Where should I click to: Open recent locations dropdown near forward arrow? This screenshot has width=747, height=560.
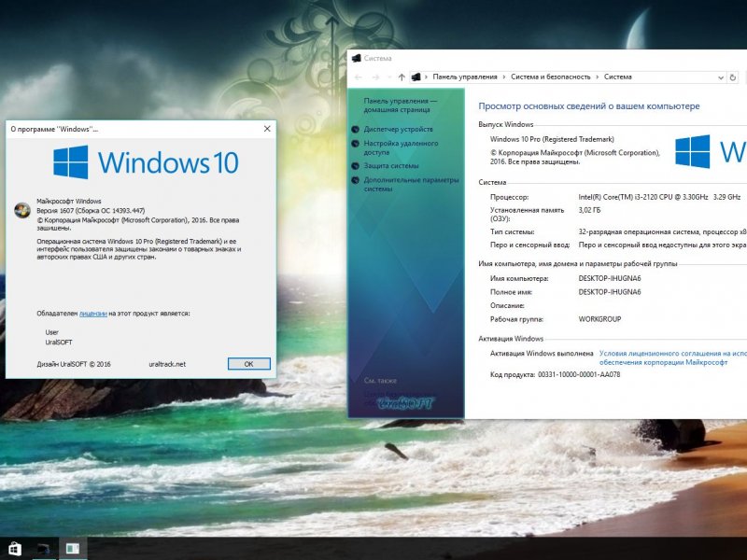[x=389, y=77]
